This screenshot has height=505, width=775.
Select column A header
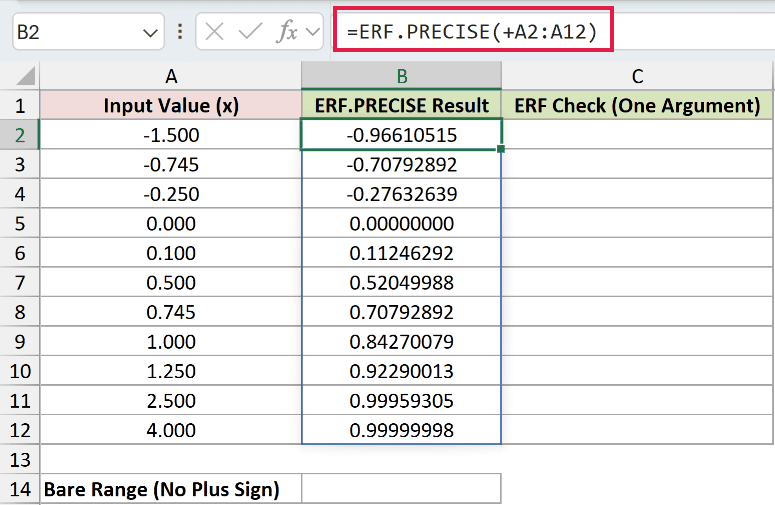[x=171, y=76]
